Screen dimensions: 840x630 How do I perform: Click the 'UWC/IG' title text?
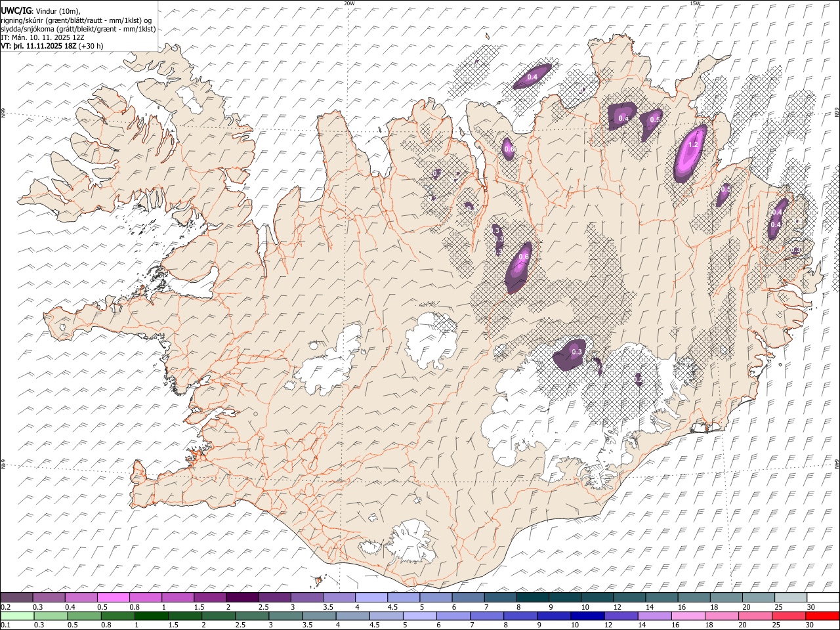click(x=16, y=11)
